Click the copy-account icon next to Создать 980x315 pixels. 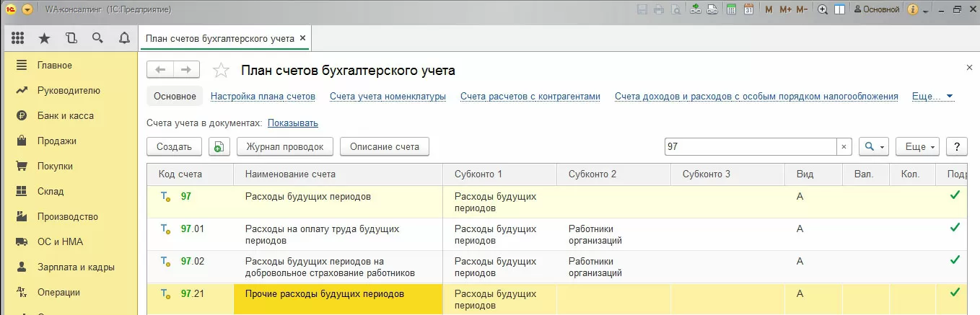coord(219,146)
